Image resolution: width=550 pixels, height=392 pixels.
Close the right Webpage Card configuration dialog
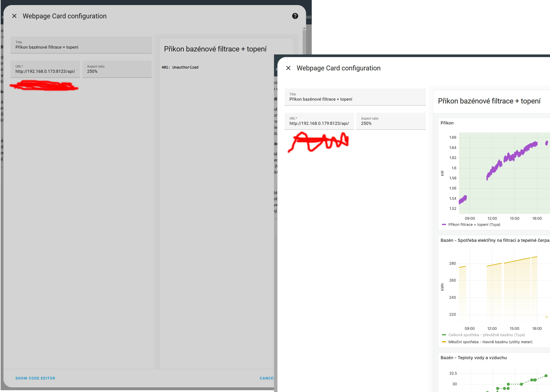[x=288, y=68]
